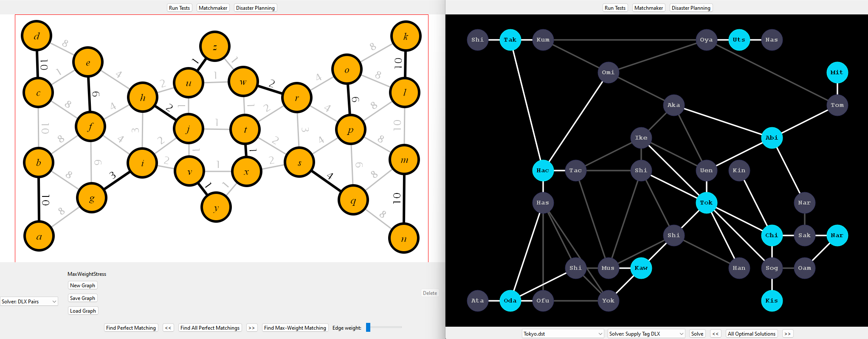Viewport: 868px width, 339px height.
Task: Open the Solver: Supply Tag DLX dropdown
Action: click(x=646, y=334)
